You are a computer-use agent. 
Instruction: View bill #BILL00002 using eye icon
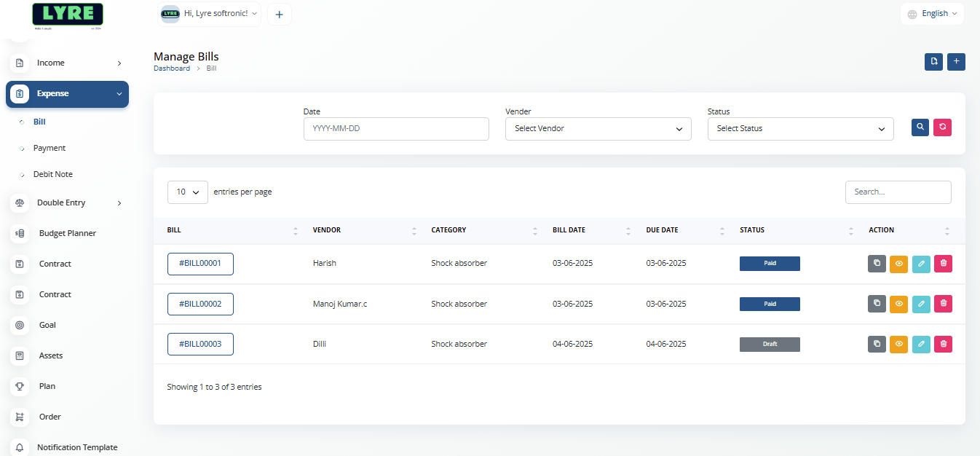tap(898, 304)
